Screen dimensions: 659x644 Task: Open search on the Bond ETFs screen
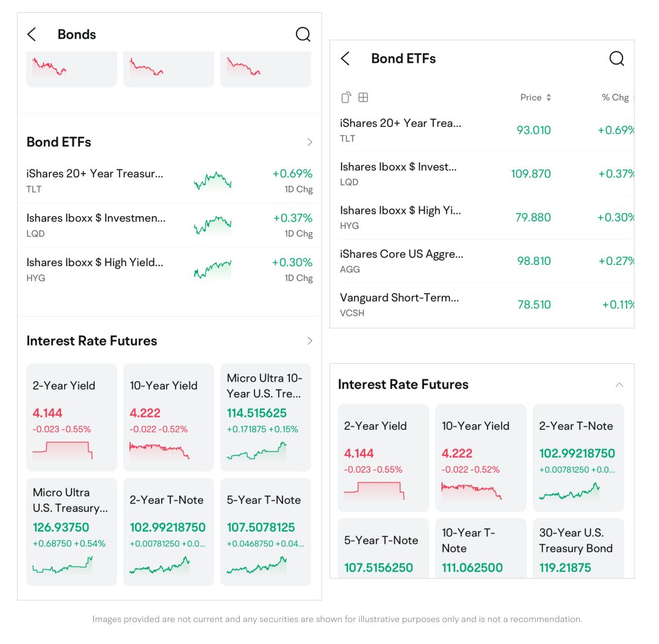tap(617, 59)
